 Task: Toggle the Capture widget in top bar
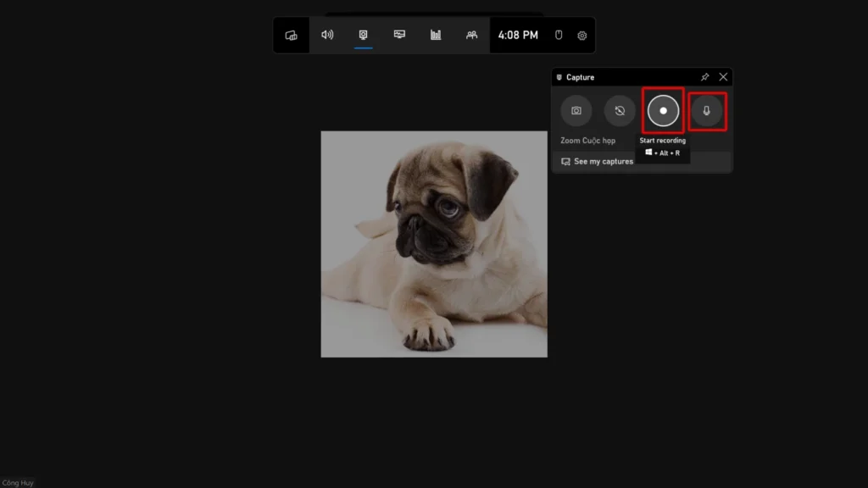tap(364, 35)
